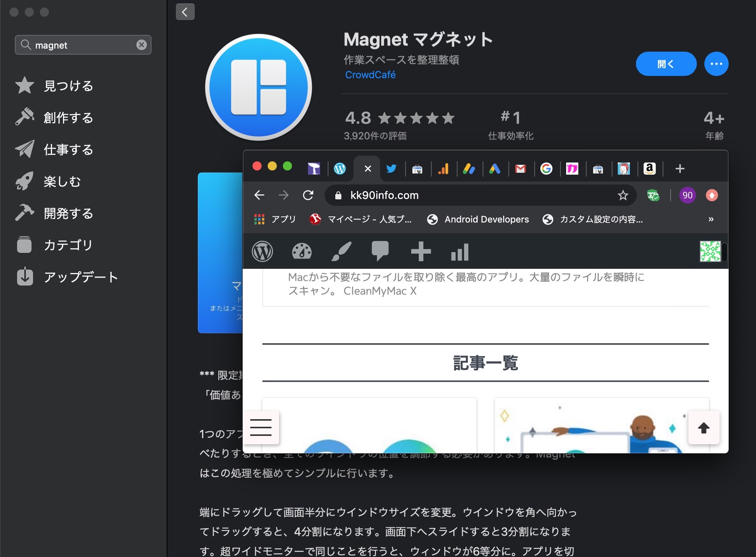Open the カテゴリ sidebar section
The image size is (756, 557).
click(x=55, y=245)
